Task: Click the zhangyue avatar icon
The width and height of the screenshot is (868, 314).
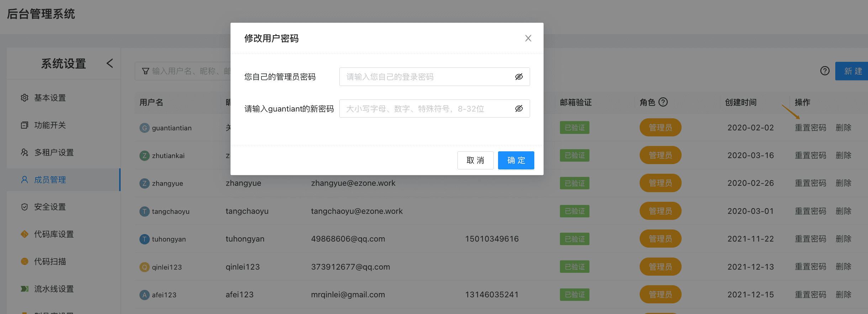Action: [x=144, y=183]
